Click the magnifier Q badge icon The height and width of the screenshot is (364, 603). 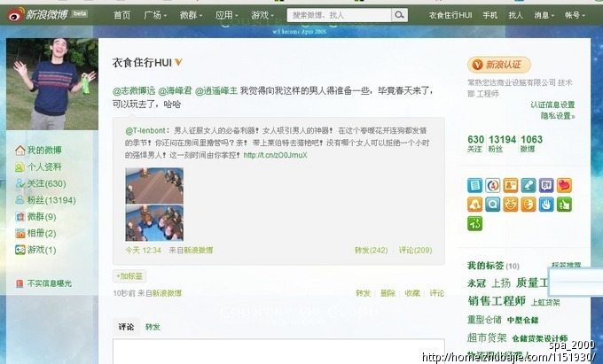tap(492, 204)
